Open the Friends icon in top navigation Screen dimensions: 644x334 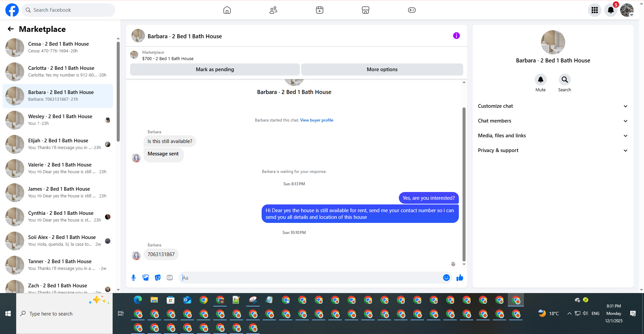(273, 10)
